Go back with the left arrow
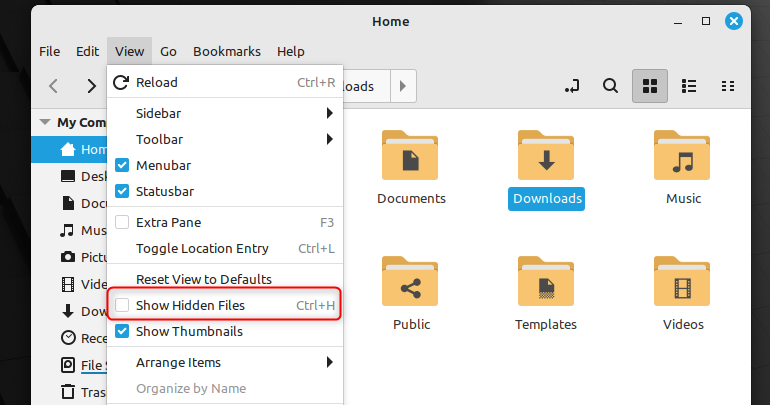The image size is (770, 405). pyautogui.click(x=54, y=86)
